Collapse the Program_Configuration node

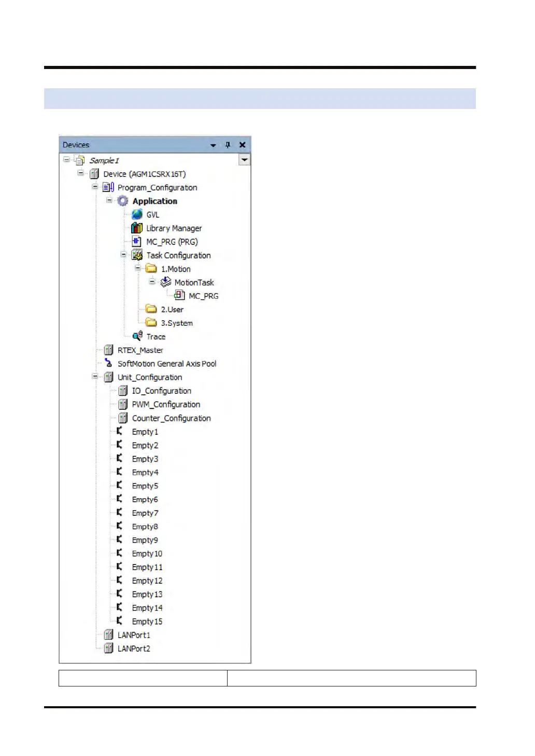[x=95, y=187]
